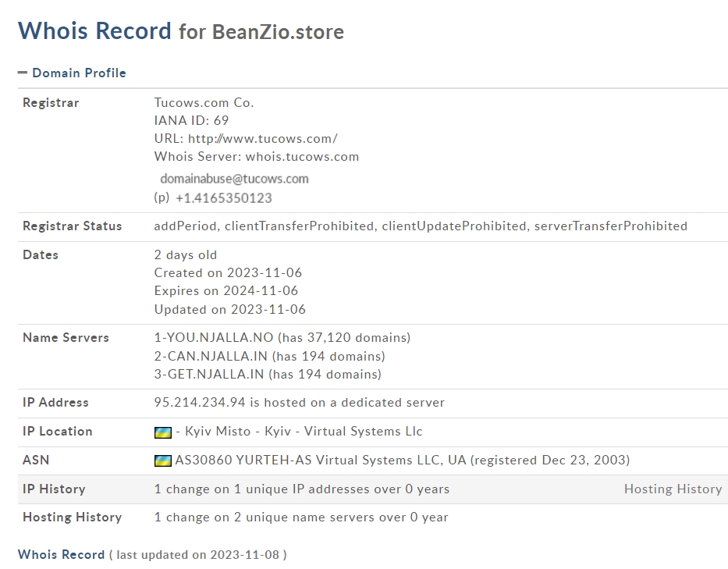
Task: Click 'AS30860 YURTEH-AS Virtual Systems LLC' text
Action: pos(307,460)
